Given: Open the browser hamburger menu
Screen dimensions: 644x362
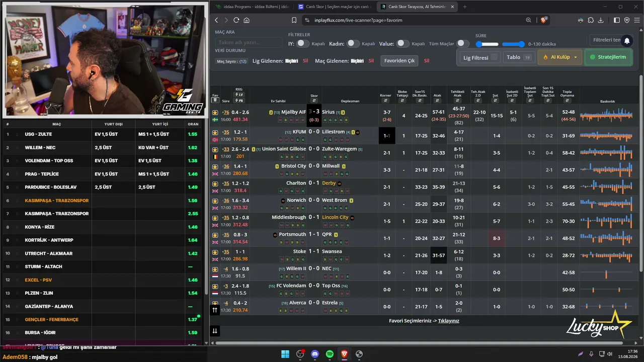Looking at the screenshot, I should point(636,20).
